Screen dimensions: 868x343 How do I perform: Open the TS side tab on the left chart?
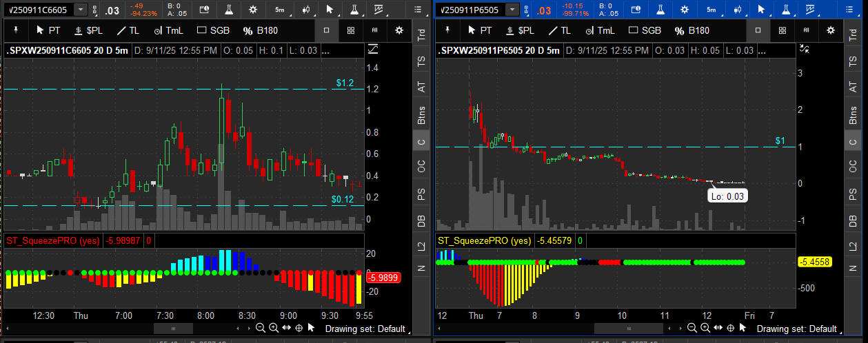(421, 61)
